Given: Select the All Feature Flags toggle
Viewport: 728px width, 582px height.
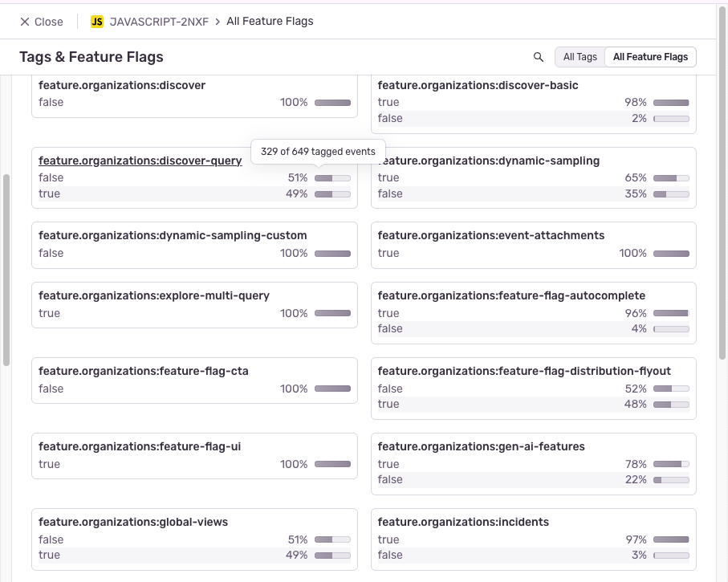Looking at the screenshot, I should [x=650, y=57].
